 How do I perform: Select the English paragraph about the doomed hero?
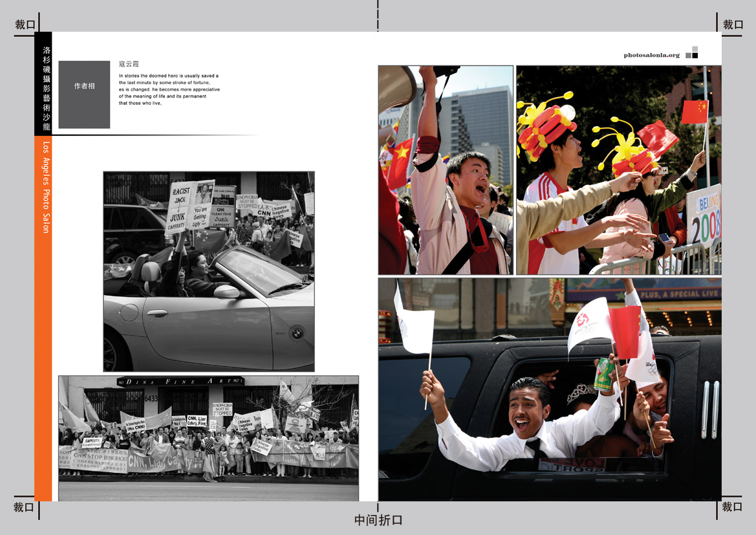tap(169, 89)
